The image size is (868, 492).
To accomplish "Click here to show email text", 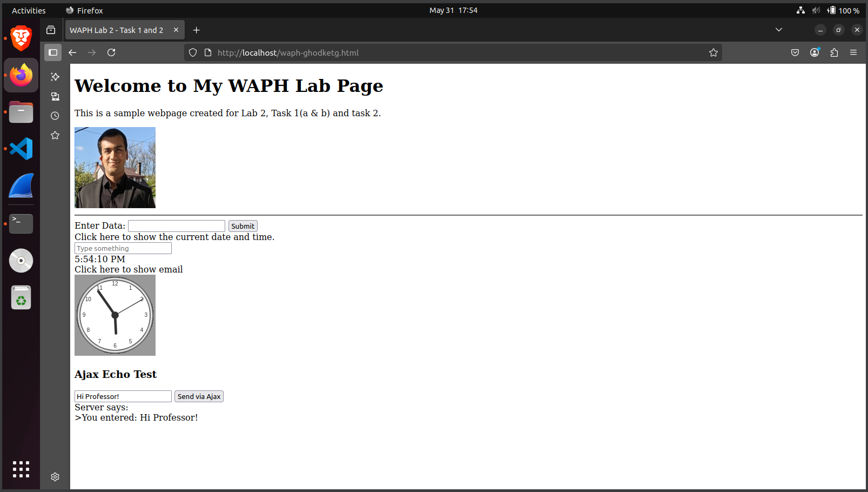I will click(x=129, y=269).
